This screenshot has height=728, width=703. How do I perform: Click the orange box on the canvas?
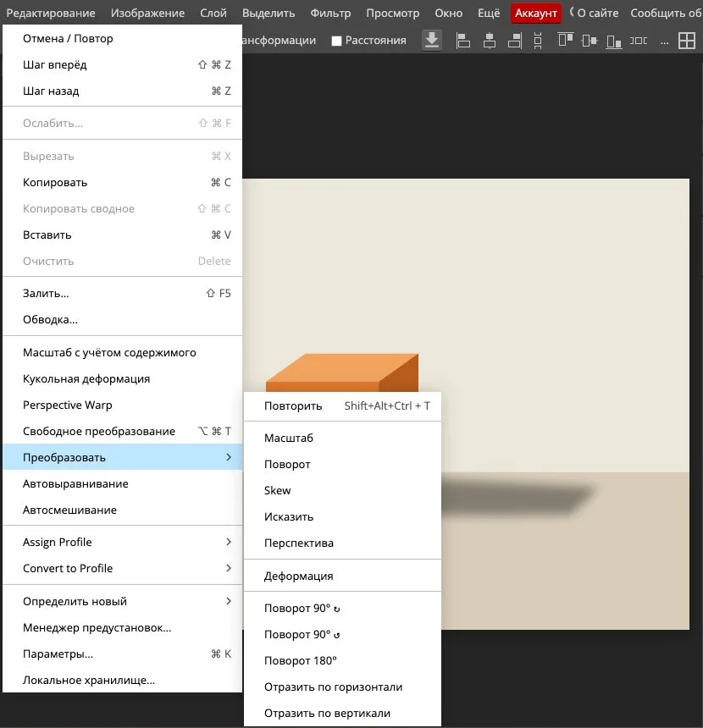342,372
